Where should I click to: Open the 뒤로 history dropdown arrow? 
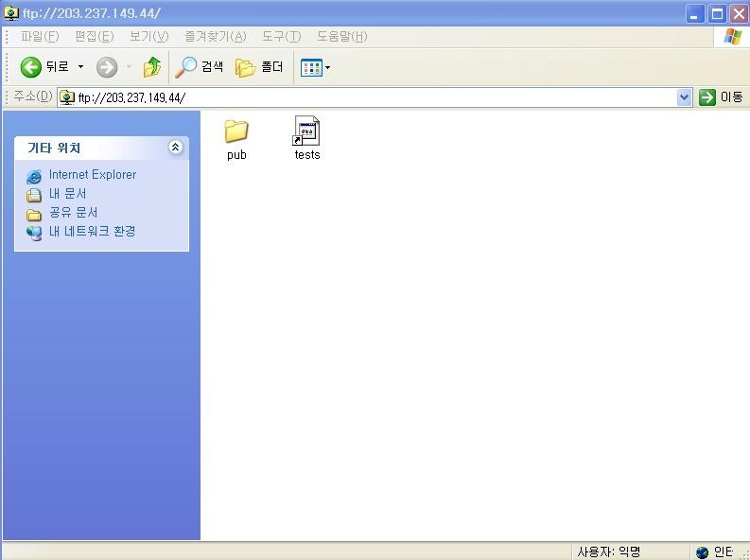[x=80, y=67]
